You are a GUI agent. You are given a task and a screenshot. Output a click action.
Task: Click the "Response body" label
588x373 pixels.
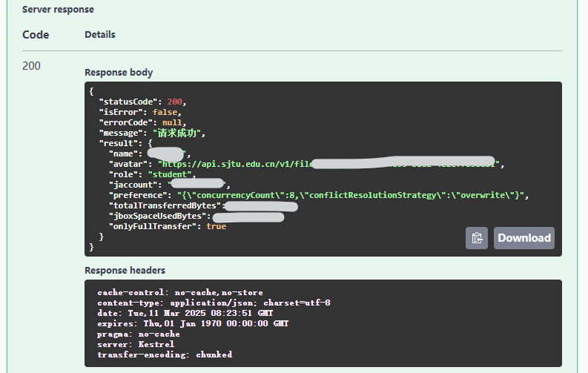tap(119, 73)
